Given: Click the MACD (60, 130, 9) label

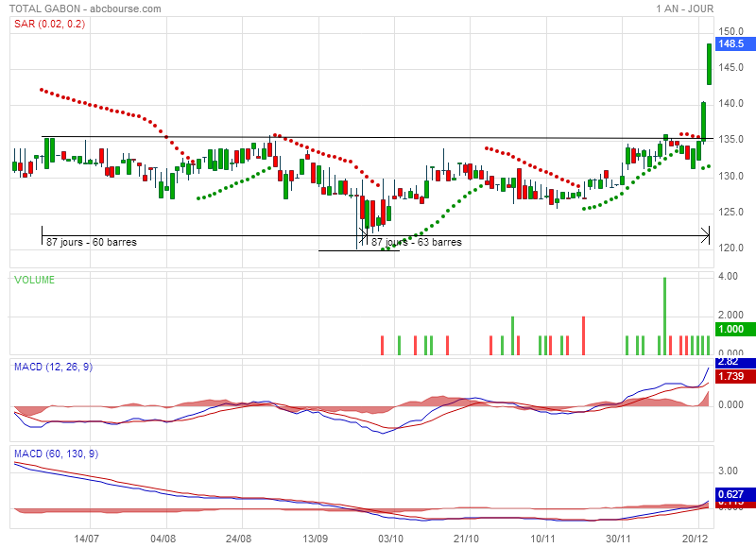Looking at the screenshot, I should pos(56,454).
